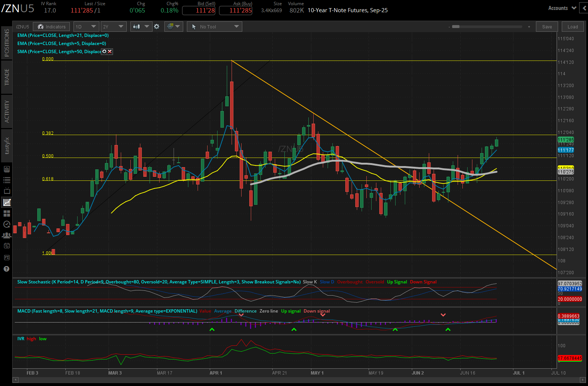Click the 0.382 Fibonacci level label
This screenshot has width=588, height=386.
click(x=48, y=133)
